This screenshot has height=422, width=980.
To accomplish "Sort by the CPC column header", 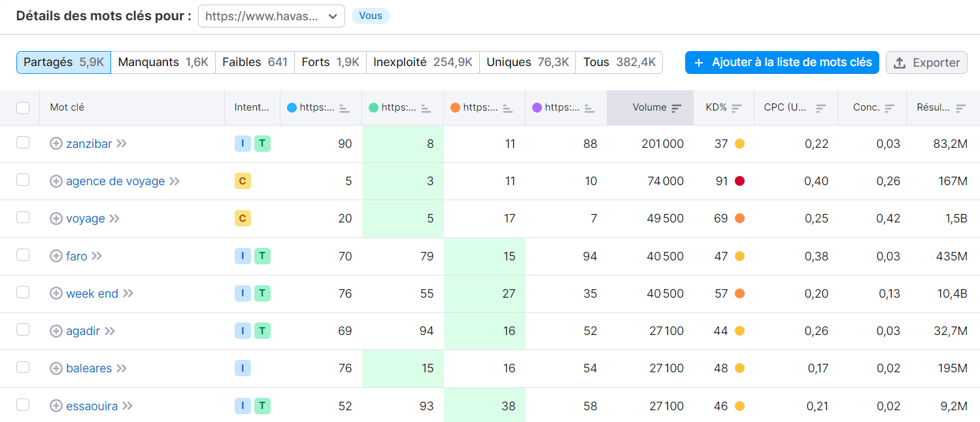I will coord(821,108).
